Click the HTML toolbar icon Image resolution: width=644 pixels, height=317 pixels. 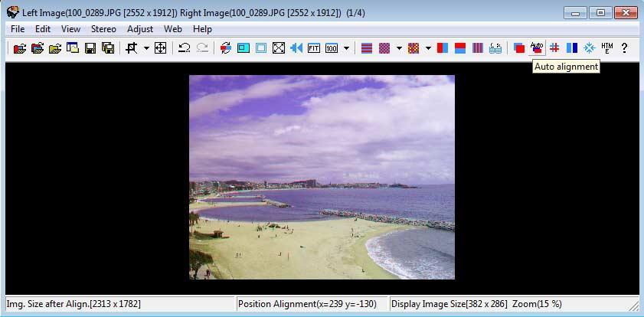(607, 48)
